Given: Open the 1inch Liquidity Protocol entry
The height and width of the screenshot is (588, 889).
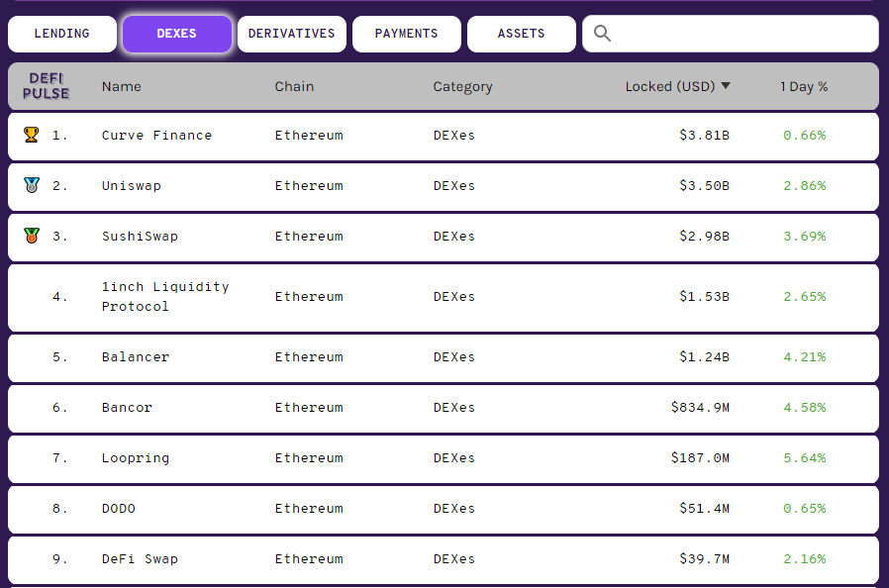Looking at the screenshot, I should click(x=165, y=297).
